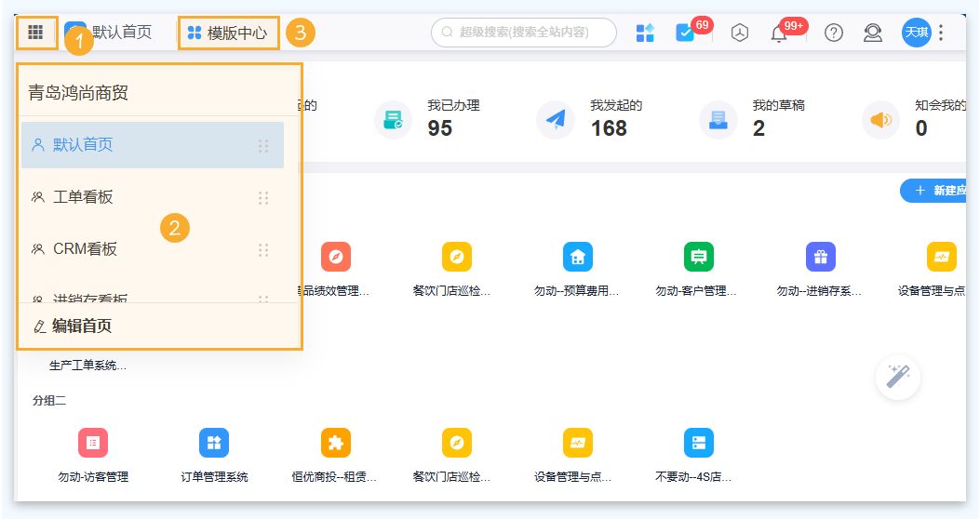The image size is (980, 519).
Task: Select 工单看板 in the homepage list
Action: (83, 197)
